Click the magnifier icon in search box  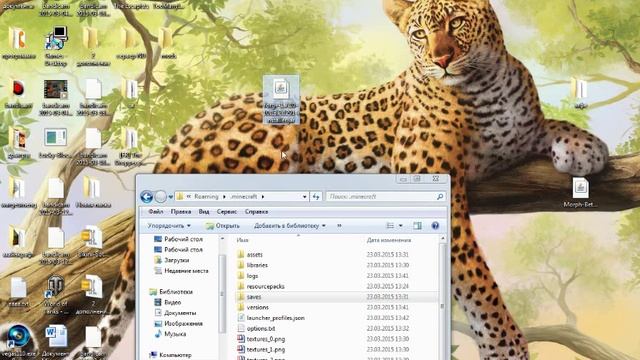(x=440, y=197)
